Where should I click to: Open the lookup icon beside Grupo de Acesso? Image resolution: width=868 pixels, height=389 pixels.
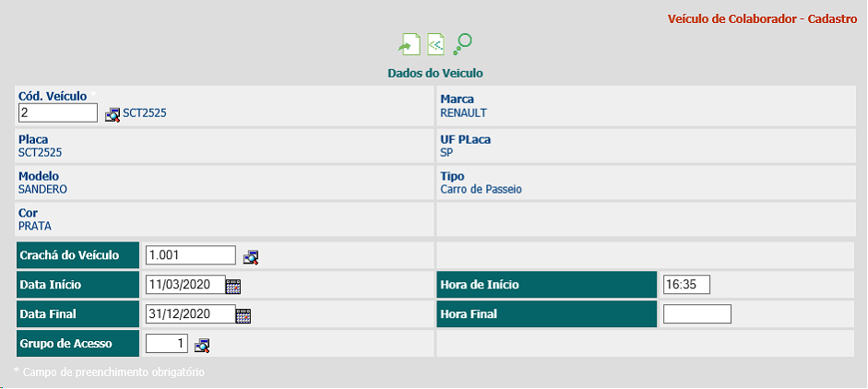pos(201,346)
